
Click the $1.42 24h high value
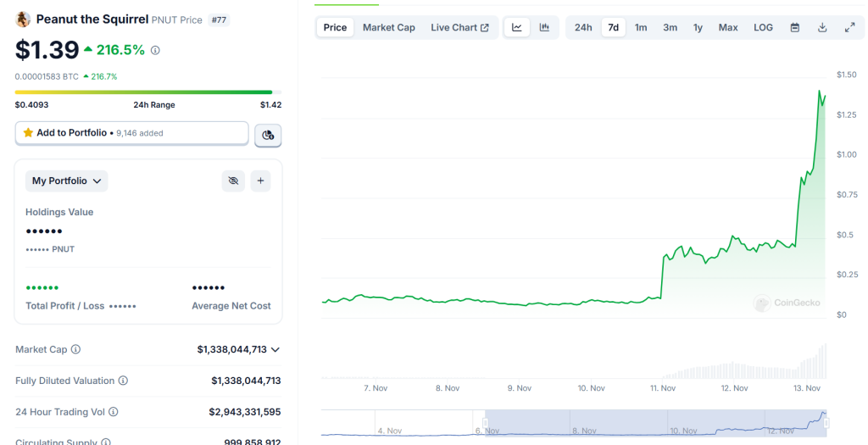click(x=270, y=104)
